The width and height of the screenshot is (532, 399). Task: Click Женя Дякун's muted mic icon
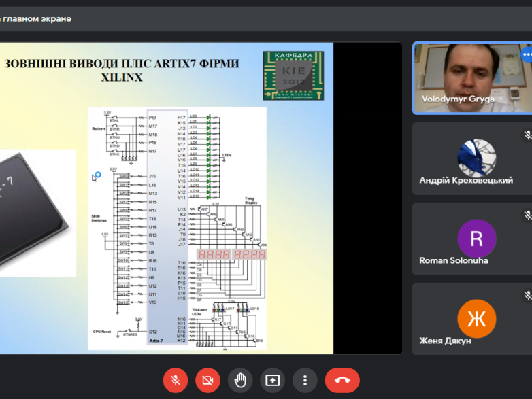pos(527,296)
